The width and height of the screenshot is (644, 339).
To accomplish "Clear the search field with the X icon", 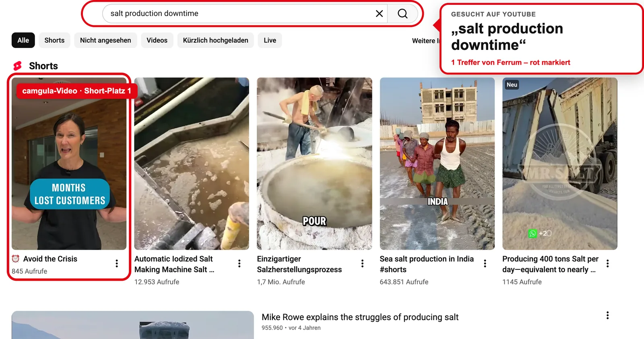I will (x=379, y=14).
